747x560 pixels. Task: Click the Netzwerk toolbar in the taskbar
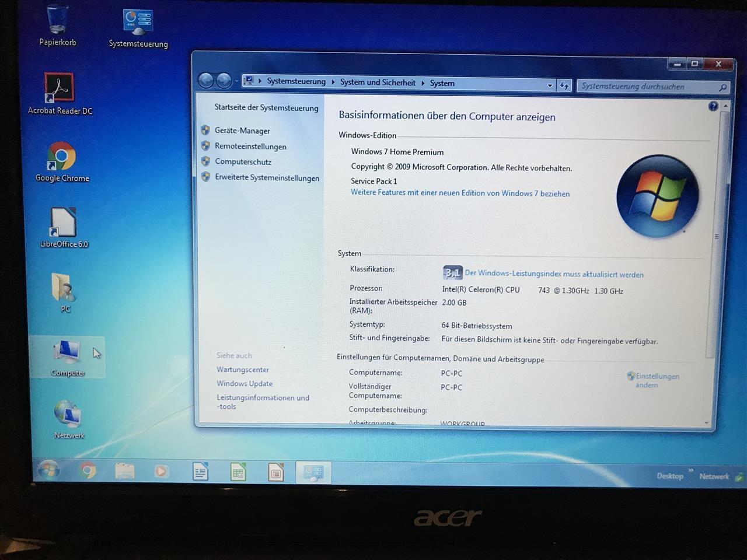[x=714, y=477]
